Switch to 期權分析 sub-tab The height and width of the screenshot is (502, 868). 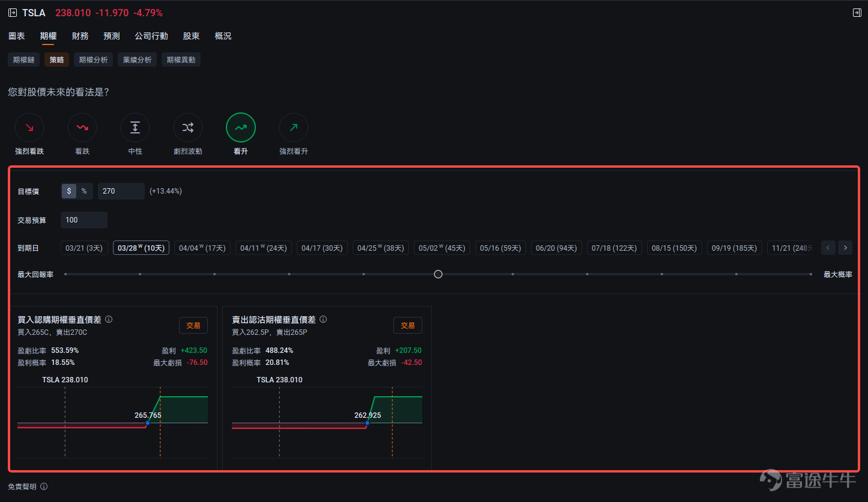94,60
